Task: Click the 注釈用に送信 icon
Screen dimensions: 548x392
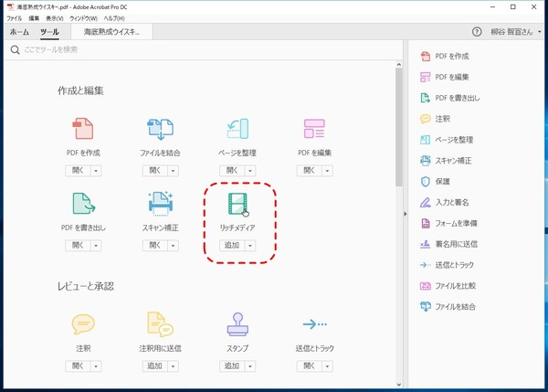Action: (x=160, y=324)
